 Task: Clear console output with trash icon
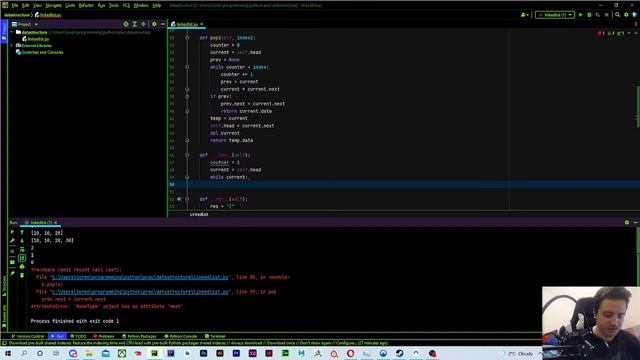click(22, 276)
